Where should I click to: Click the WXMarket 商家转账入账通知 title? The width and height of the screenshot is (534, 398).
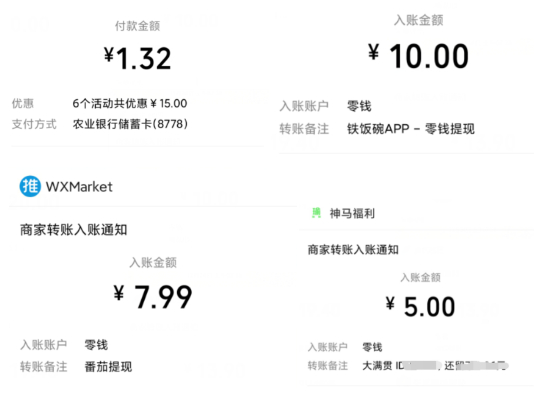74,230
